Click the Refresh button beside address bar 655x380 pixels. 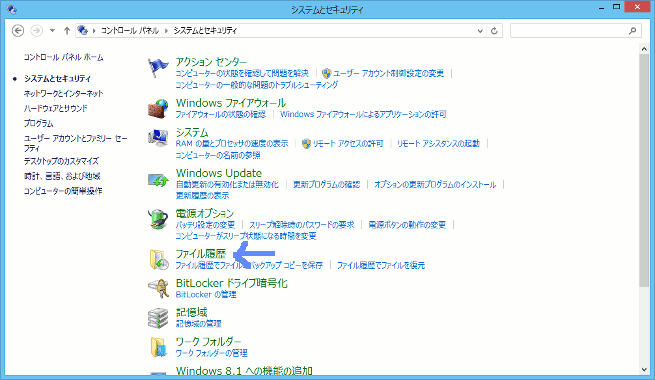494,30
